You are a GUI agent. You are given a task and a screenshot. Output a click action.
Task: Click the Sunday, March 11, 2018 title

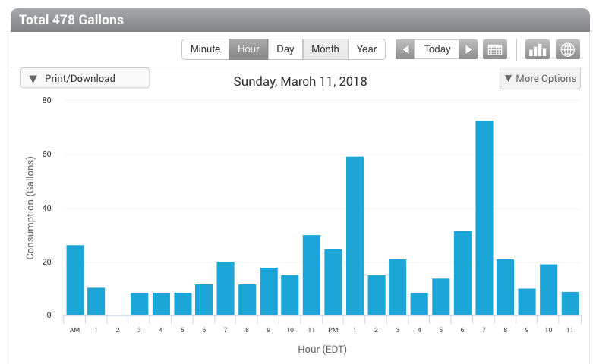click(300, 81)
